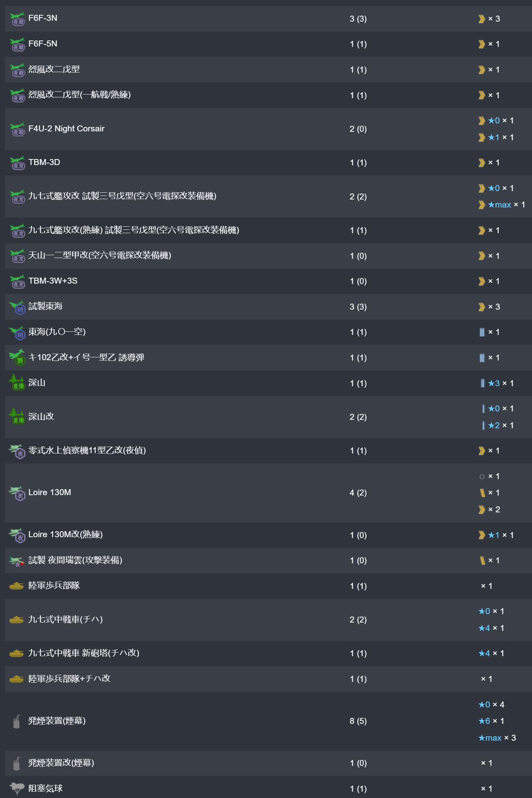Click the 深山改 heavy bomber icon
The width and height of the screenshot is (532, 798).
click(x=17, y=417)
